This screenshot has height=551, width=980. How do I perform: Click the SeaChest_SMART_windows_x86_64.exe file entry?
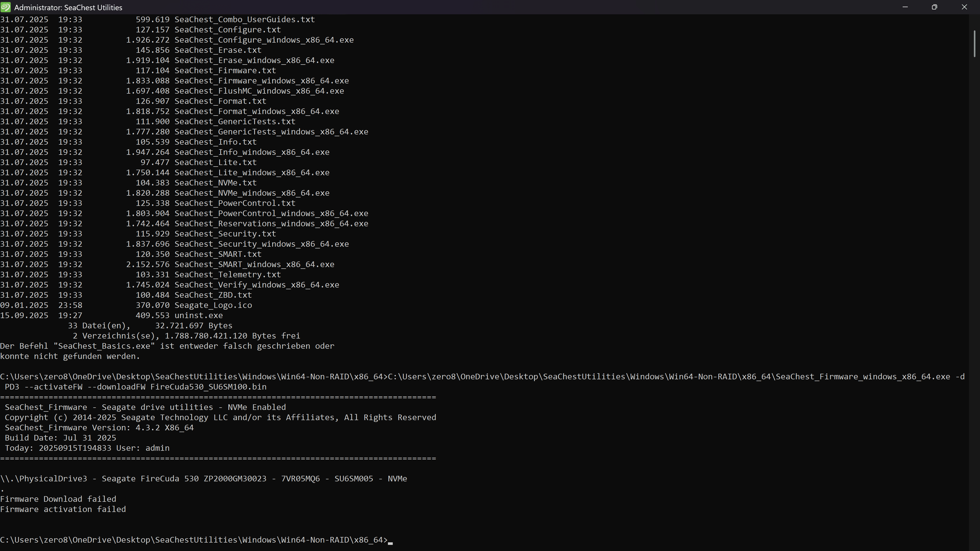click(x=254, y=264)
